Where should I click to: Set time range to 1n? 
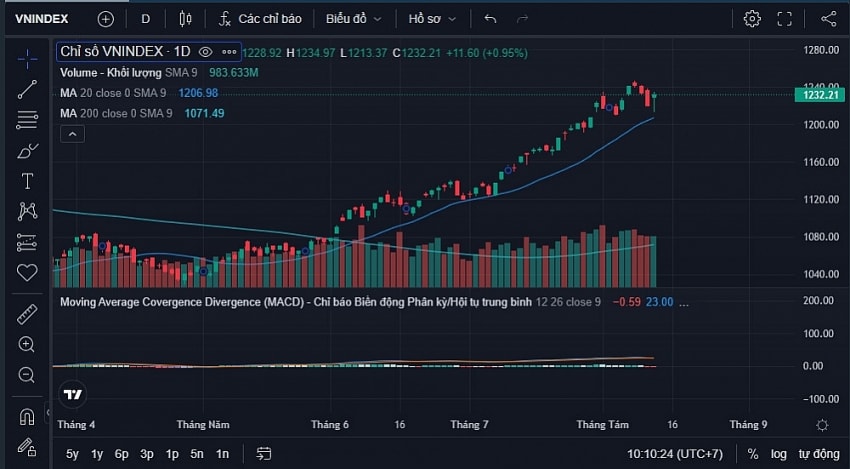pyautogui.click(x=222, y=454)
